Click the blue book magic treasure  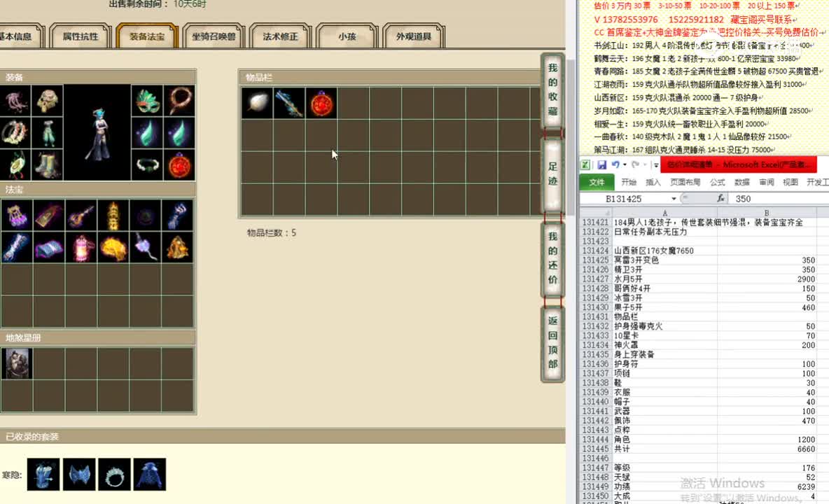(48, 248)
